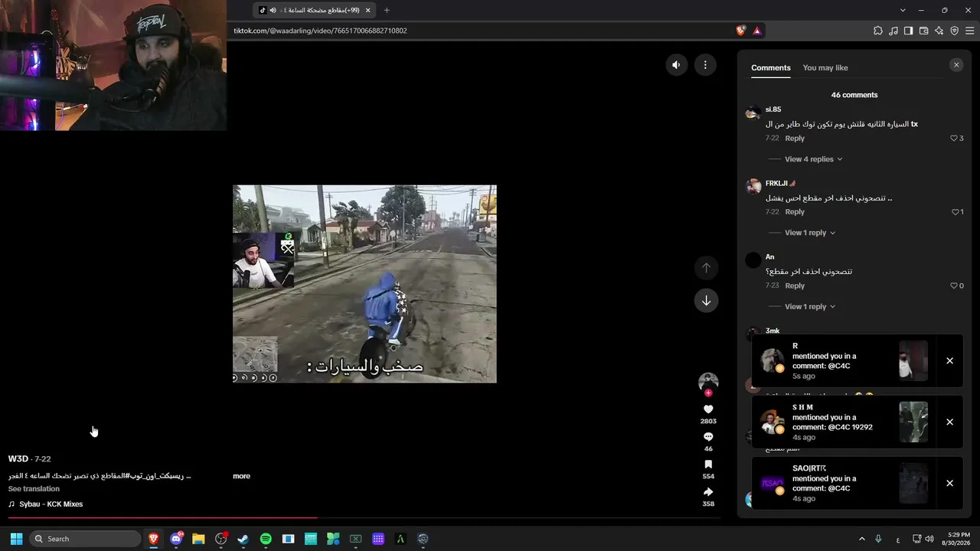The image size is (980, 551).
Task: Open the Brave Shields lion icon
Action: [x=740, y=31]
